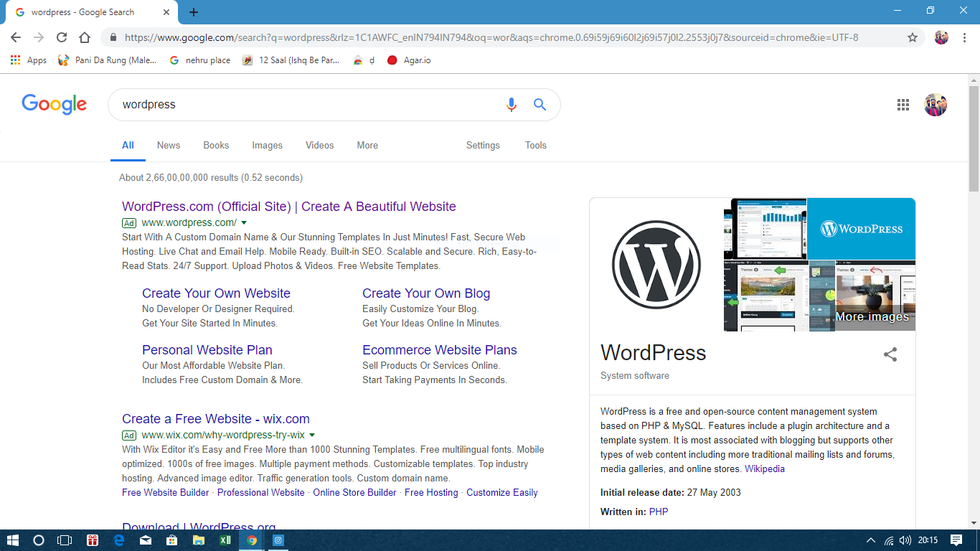The image size is (980, 551).
Task: Reload the page using the refresh icon
Action: pyautogui.click(x=62, y=37)
